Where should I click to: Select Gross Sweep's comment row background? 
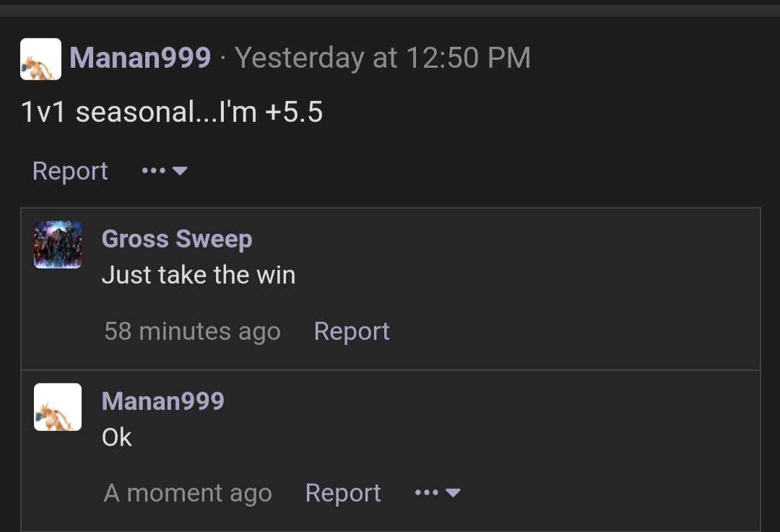point(391,289)
